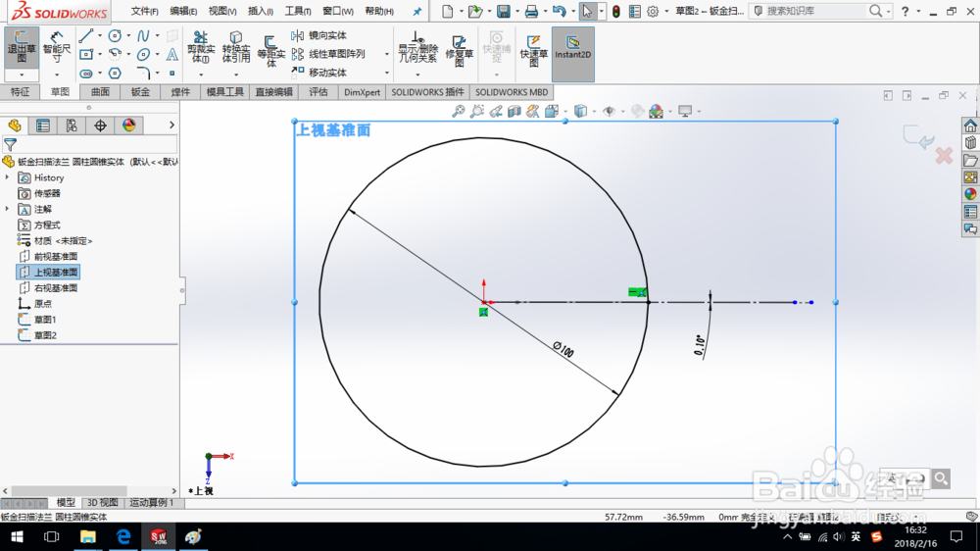980x551 pixels.
Task: Open the Appearances color-ball task pane tab
Action: (x=970, y=194)
